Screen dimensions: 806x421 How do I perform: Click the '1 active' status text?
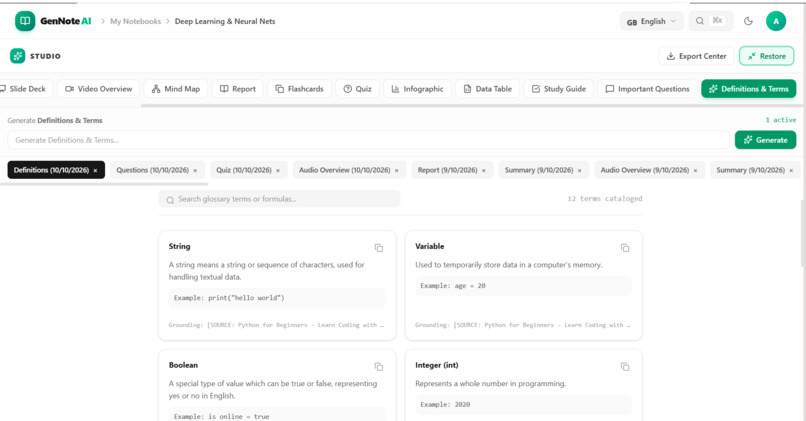point(781,120)
